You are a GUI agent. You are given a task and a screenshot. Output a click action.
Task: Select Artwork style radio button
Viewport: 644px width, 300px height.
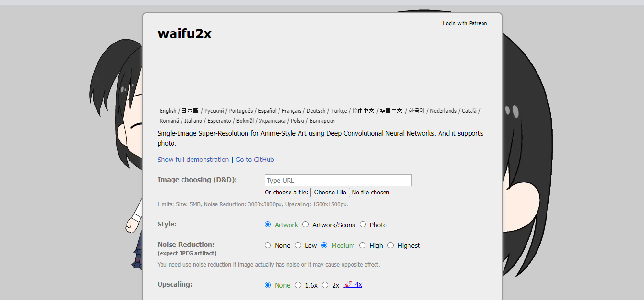point(268,225)
